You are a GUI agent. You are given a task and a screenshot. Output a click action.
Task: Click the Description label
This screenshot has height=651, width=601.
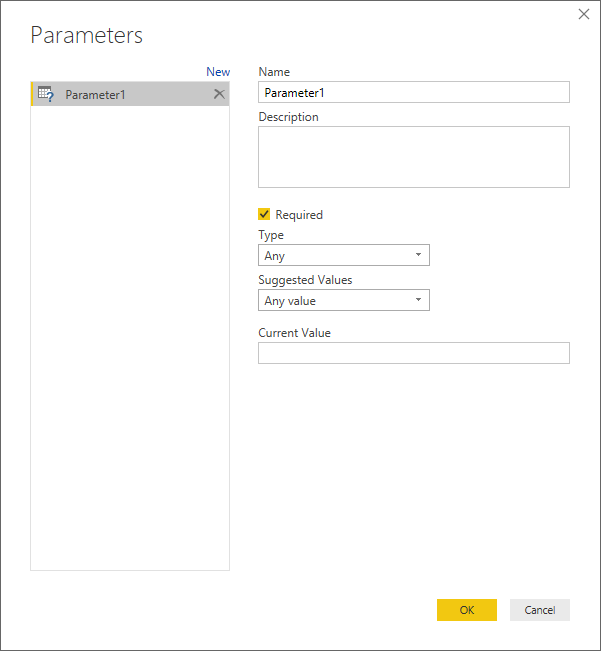(x=288, y=117)
